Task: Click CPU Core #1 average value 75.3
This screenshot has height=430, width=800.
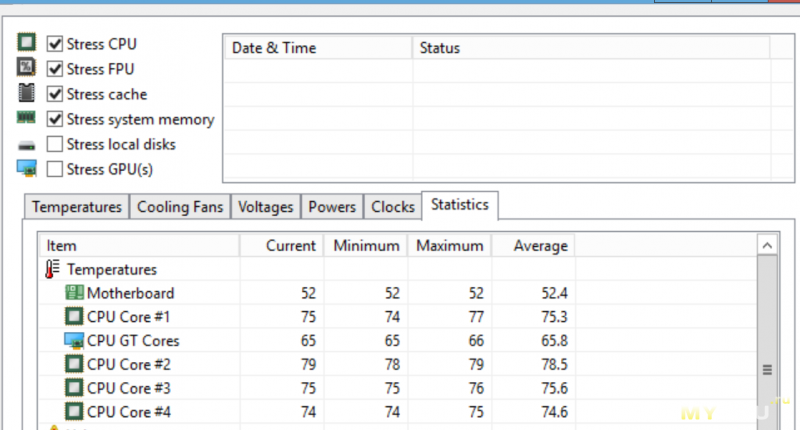Action: [x=554, y=317]
